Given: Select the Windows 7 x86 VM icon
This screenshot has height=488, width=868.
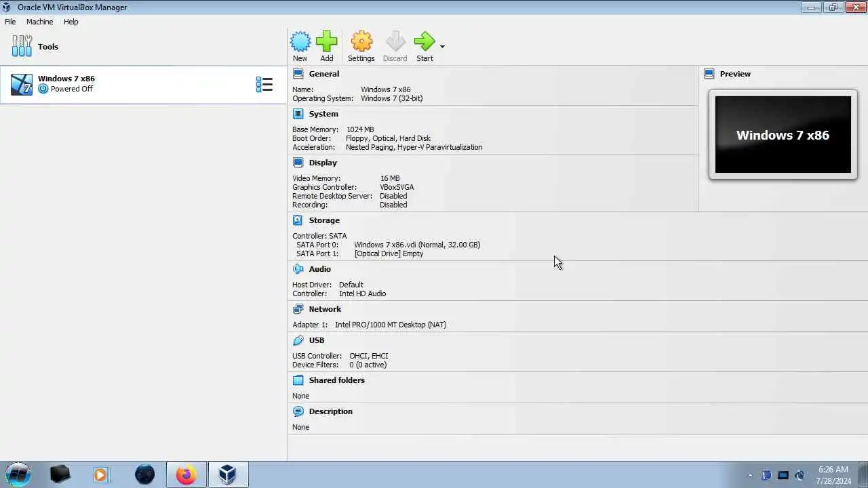Looking at the screenshot, I should coord(22,85).
